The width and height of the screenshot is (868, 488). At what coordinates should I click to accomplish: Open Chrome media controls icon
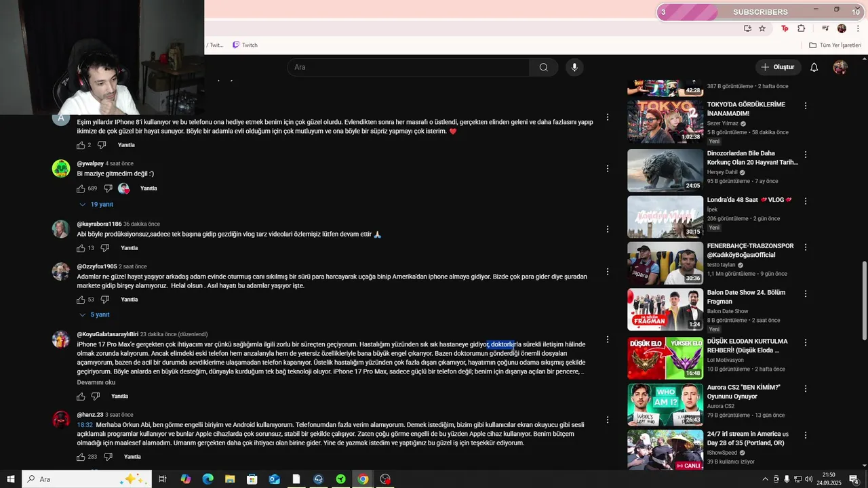(825, 28)
